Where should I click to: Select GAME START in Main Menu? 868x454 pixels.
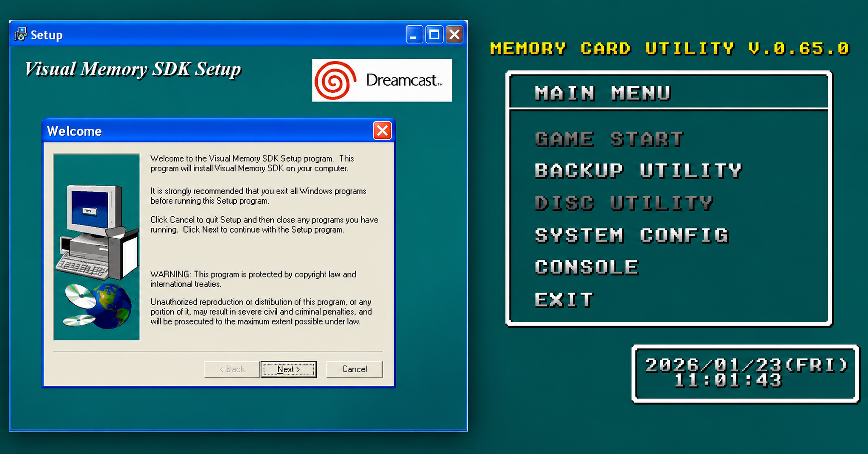pyautogui.click(x=609, y=139)
